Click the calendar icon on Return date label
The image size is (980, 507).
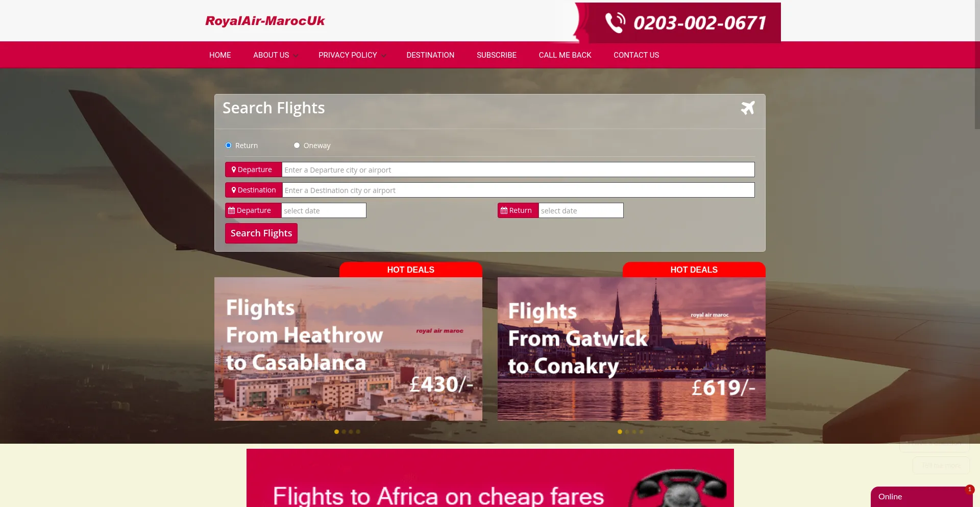click(504, 210)
